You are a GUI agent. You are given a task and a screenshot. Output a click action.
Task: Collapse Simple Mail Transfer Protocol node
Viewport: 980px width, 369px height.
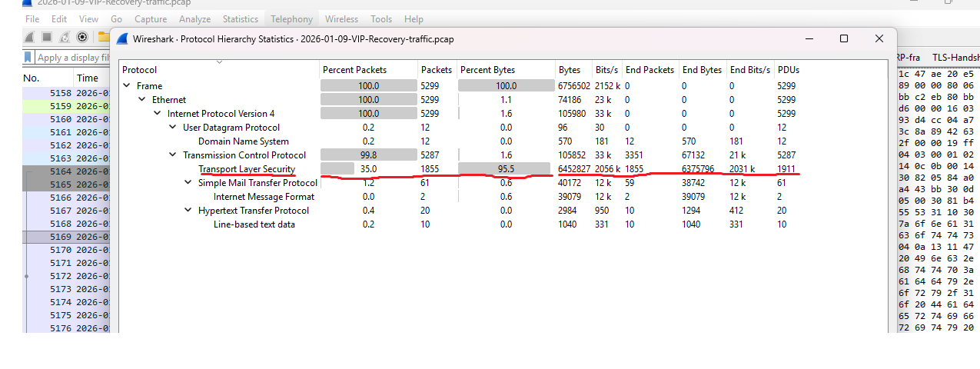[188, 183]
